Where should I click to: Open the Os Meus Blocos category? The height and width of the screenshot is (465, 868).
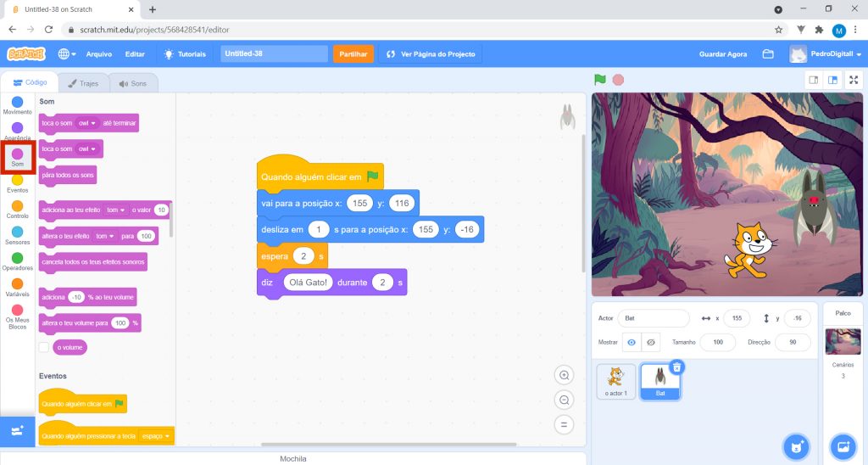pyautogui.click(x=17, y=317)
